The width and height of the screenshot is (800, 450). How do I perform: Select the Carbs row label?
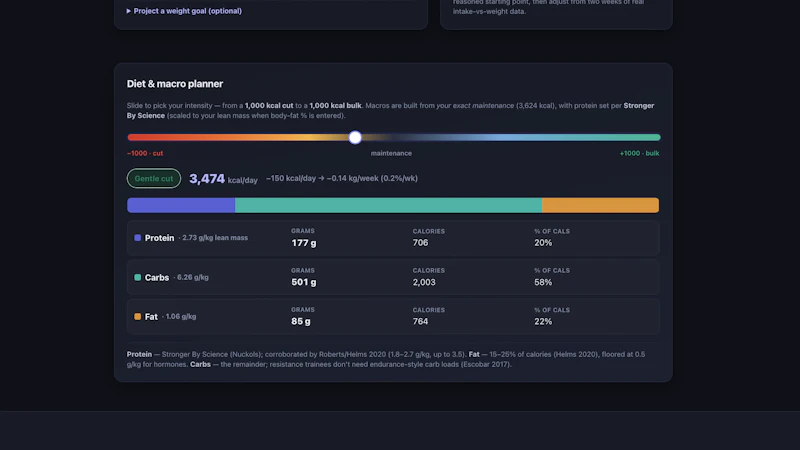pos(157,278)
